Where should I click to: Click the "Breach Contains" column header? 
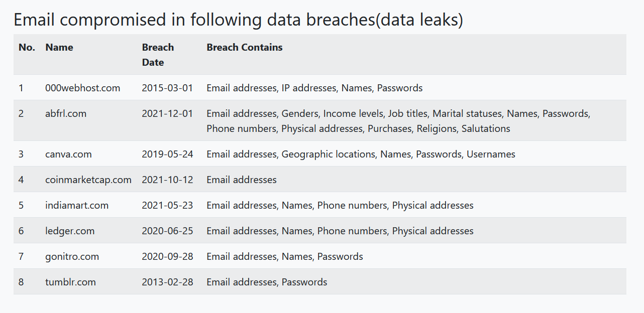pos(245,48)
